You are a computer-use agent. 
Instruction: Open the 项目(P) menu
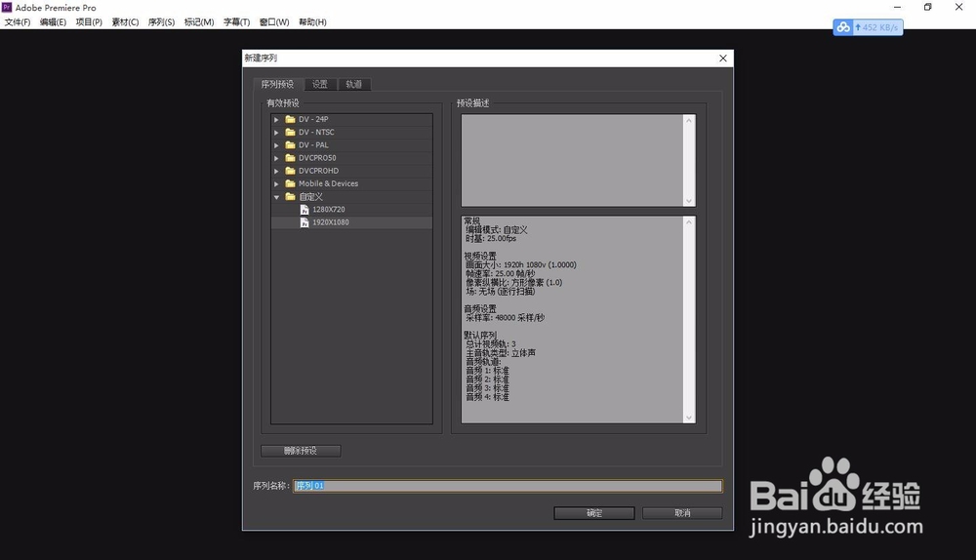pos(89,21)
